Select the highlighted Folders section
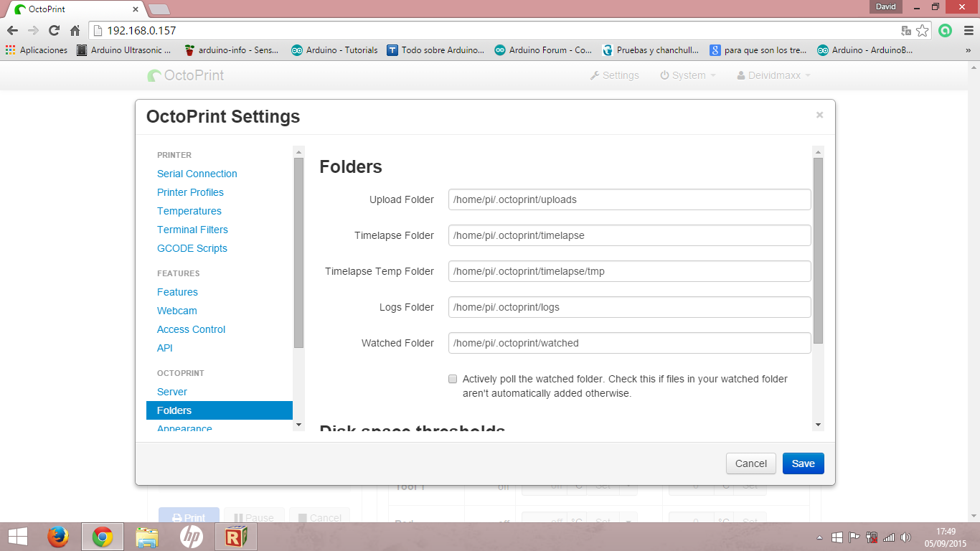The height and width of the screenshot is (551, 980). 220,410
